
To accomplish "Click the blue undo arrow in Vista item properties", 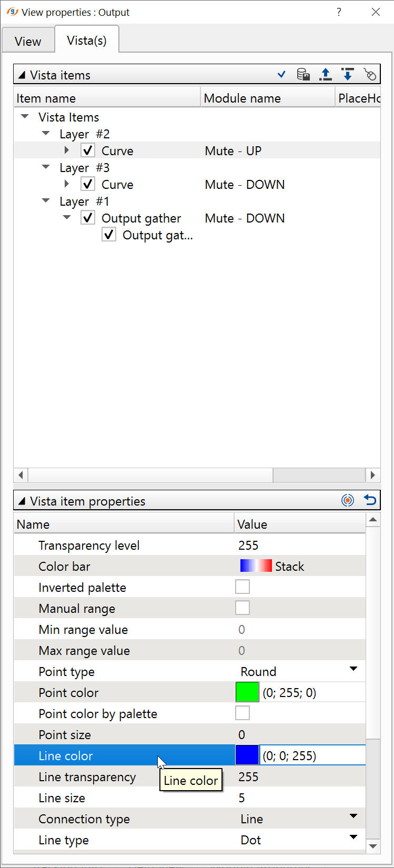I will pyautogui.click(x=370, y=500).
